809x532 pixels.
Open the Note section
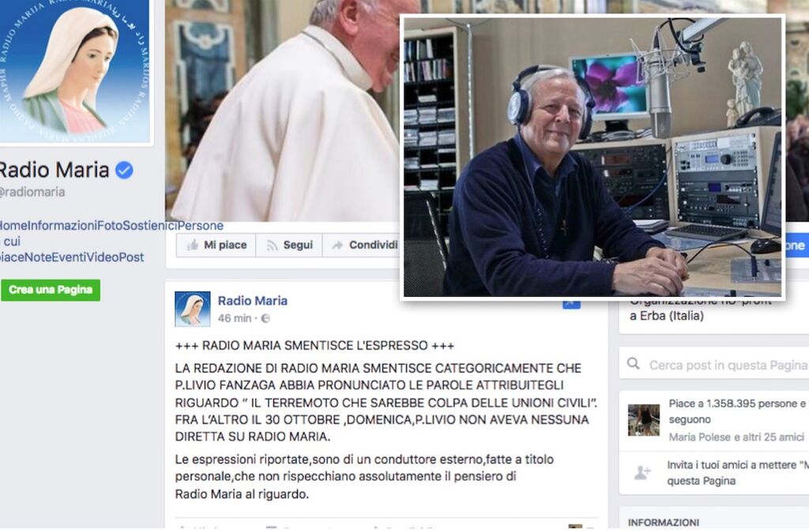tap(38, 257)
